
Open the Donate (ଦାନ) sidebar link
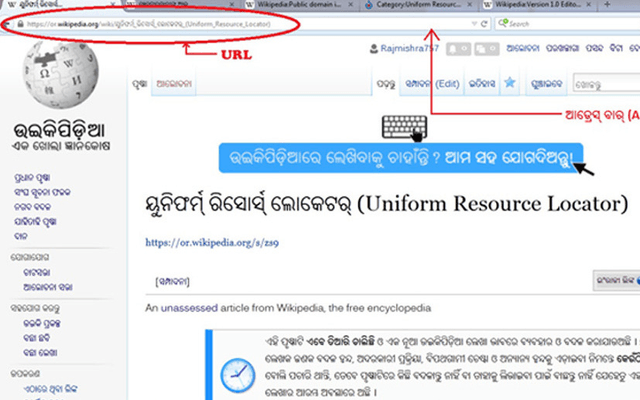click(x=20, y=236)
